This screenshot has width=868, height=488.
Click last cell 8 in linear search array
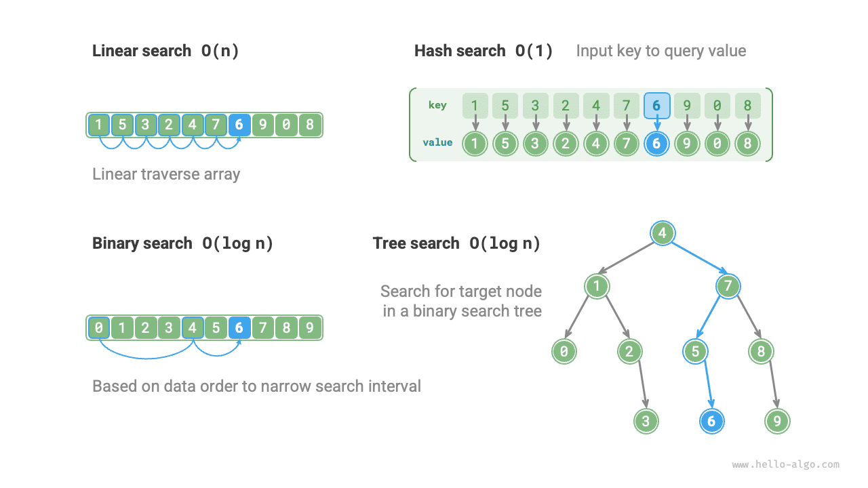coord(309,125)
